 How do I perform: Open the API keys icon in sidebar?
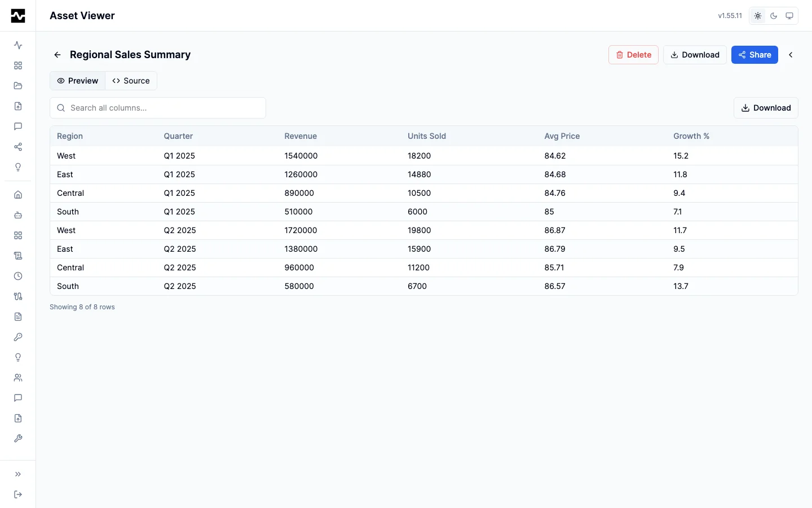click(x=17, y=337)
